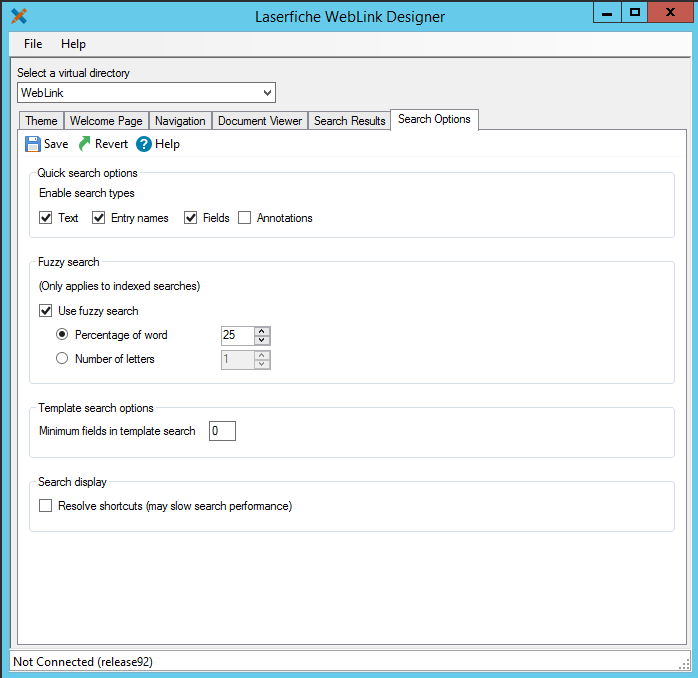Click the window resize grip in status bar
This screenshot has width=698, height=678.
tap(684, 664)
